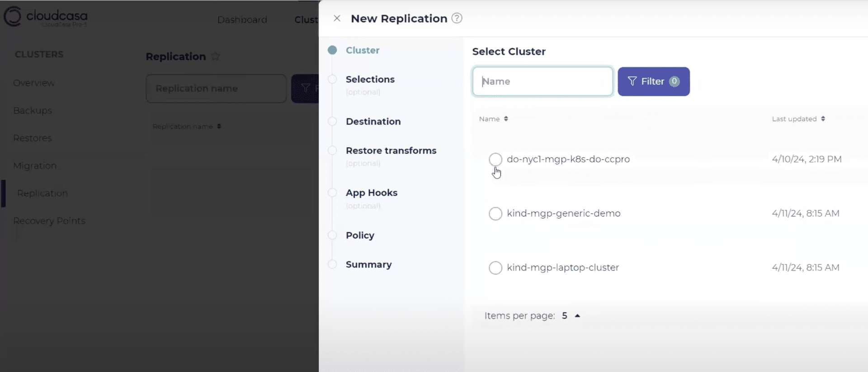Viewport: 868px width, 372px height.
Task: Go to Destination wizard step
Action: coord(373,122)
